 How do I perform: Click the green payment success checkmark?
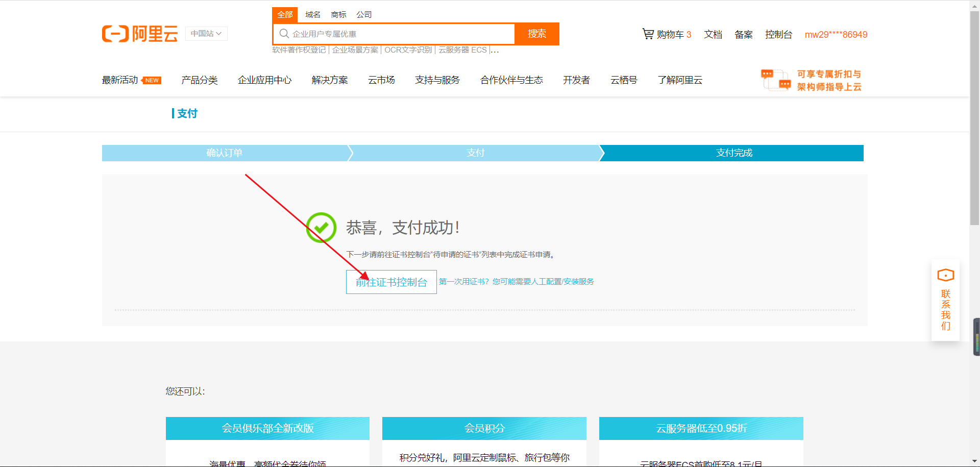[321, 228]
